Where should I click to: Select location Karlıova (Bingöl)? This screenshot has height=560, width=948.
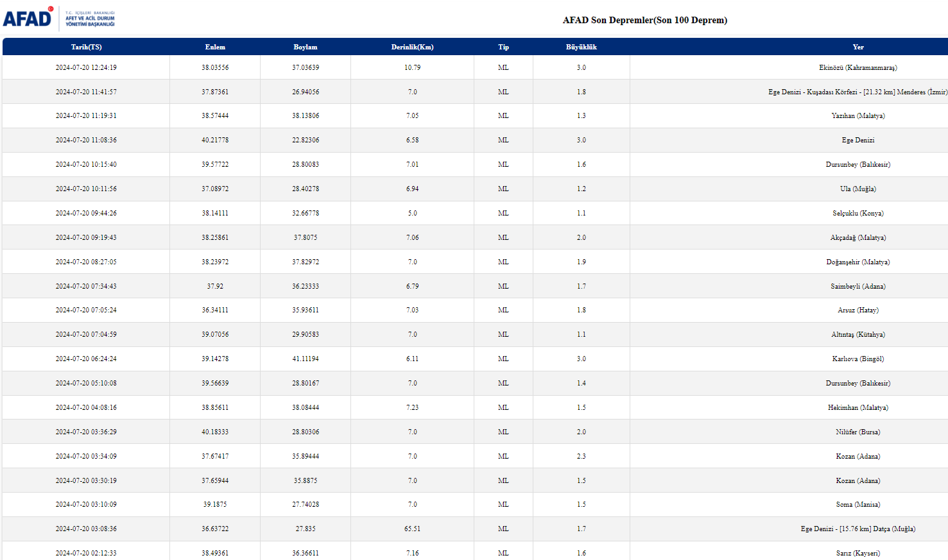(858, 359)
